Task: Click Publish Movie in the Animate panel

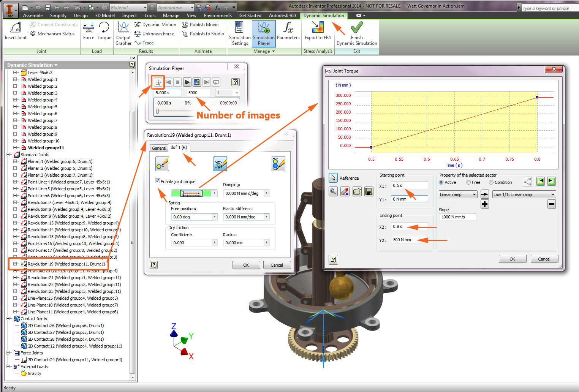Action: (x=200, y=25)
